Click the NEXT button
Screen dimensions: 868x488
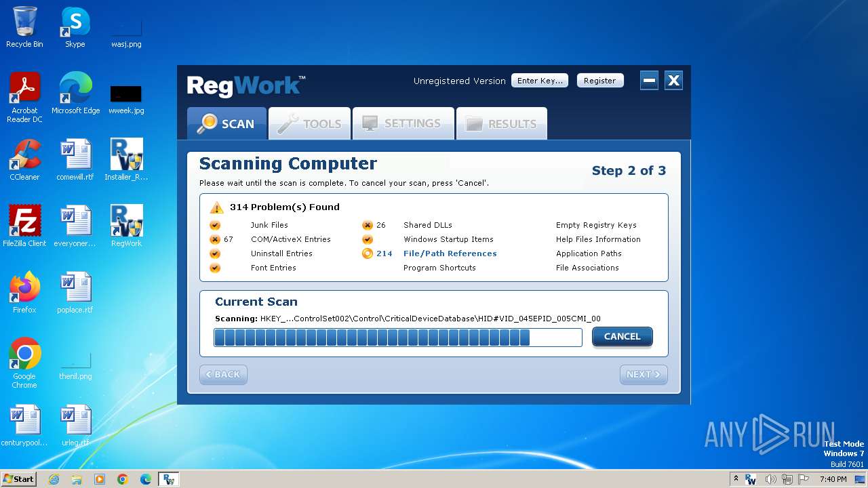644,374
